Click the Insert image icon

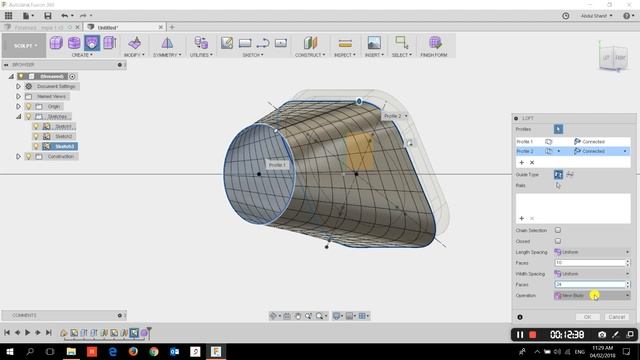coord(374,42)
